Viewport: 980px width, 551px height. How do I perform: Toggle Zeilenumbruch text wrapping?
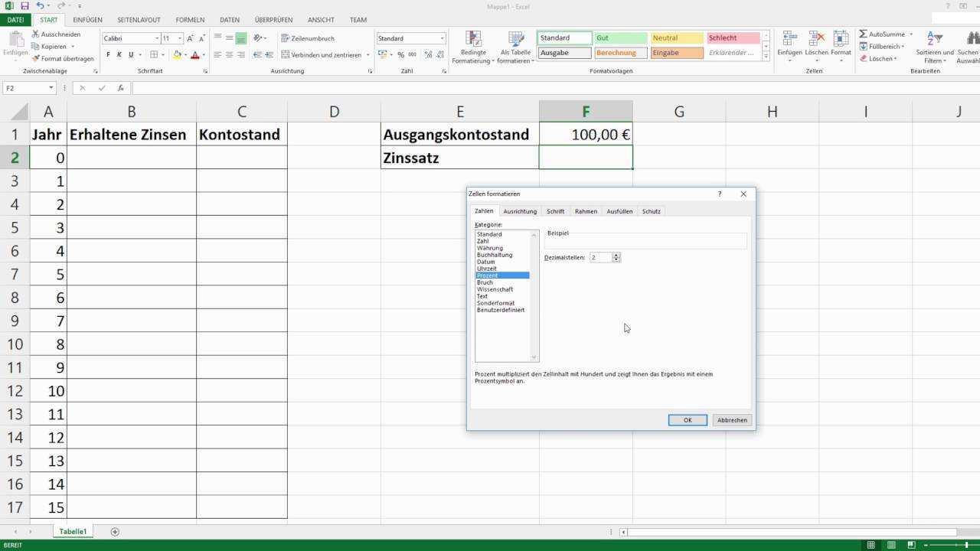pos(308,38)
